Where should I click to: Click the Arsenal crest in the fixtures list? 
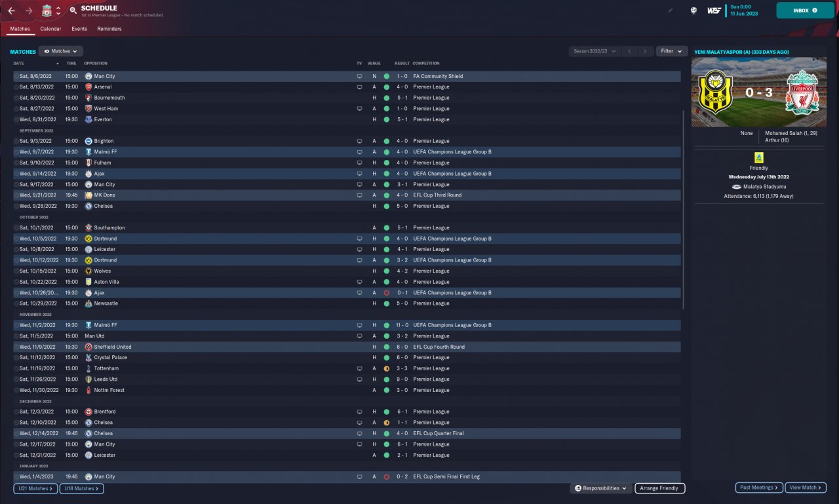click(x=88, y=87)
